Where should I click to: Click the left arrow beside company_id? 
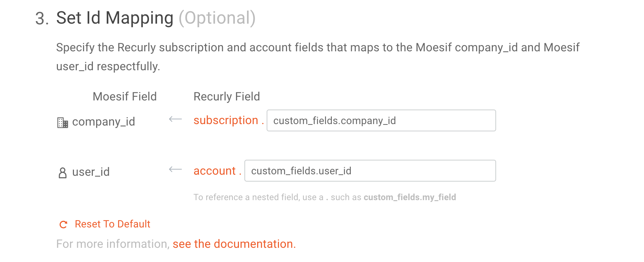click(x=175, y=119)
